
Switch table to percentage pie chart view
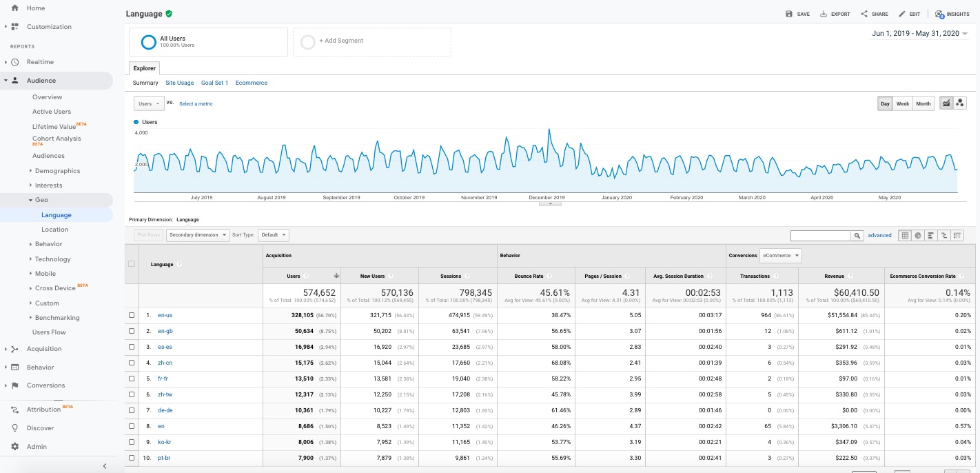(917, 235)
